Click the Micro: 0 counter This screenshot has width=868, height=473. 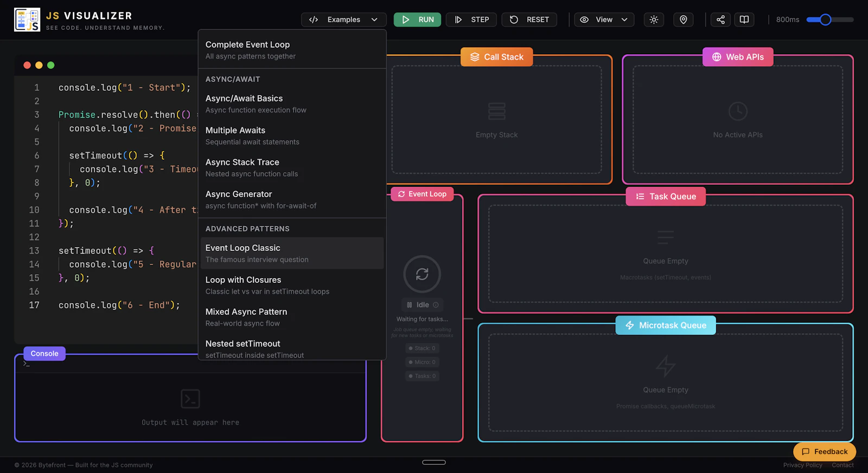(422, 362)
